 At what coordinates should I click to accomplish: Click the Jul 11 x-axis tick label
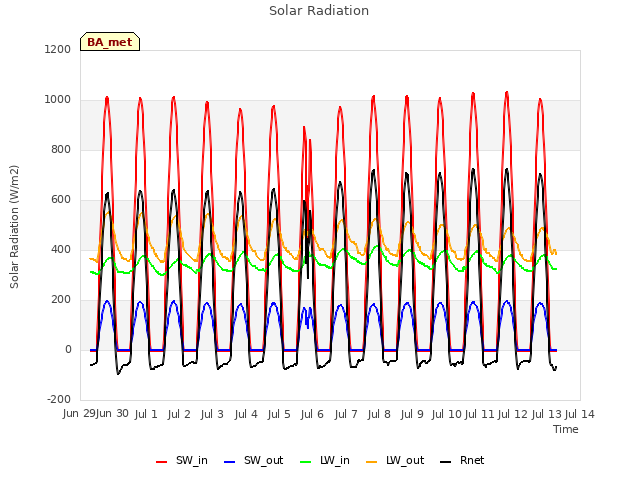click(480, 414)
